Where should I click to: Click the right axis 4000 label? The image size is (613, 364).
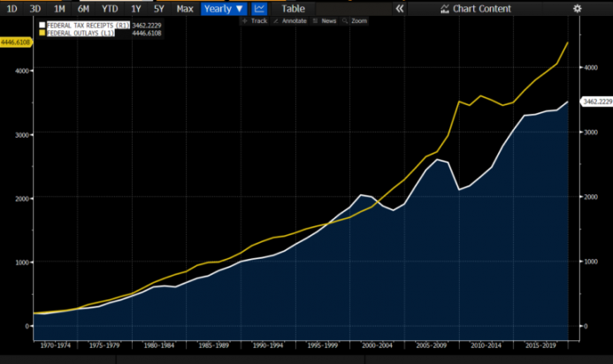pos(591,67)
